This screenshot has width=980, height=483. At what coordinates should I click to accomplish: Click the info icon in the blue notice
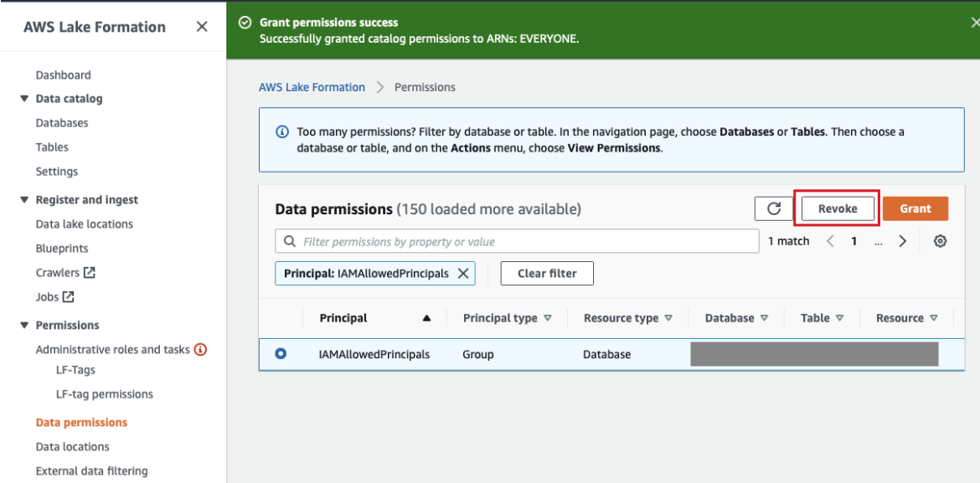click(x=282, y=132)
